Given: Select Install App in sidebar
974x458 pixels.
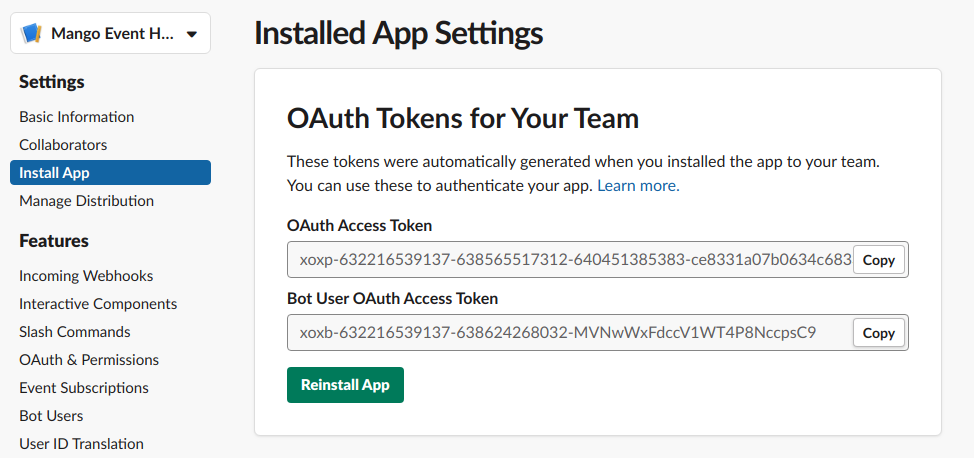Looking at the screenshot, I should click(x=110, y=173).
